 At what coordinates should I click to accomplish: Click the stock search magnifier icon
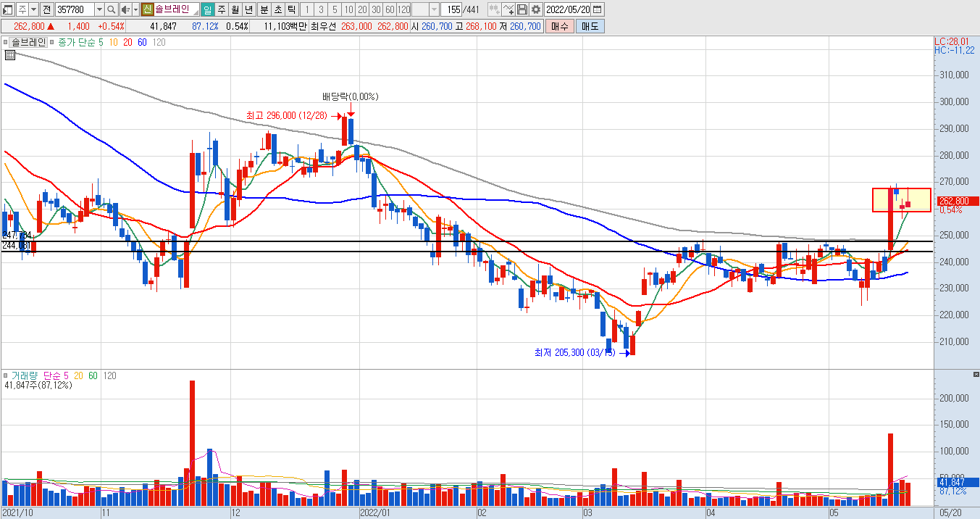click(x=111, y=9)
